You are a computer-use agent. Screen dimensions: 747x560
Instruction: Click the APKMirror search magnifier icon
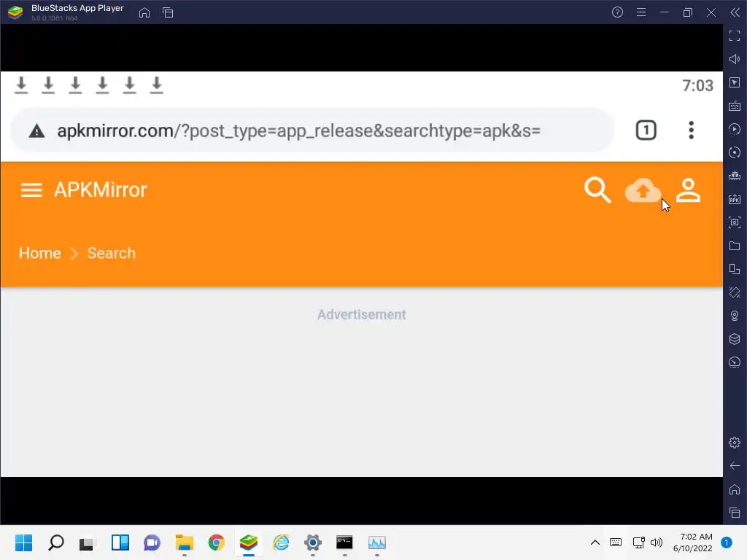click(x=597, y=190)
